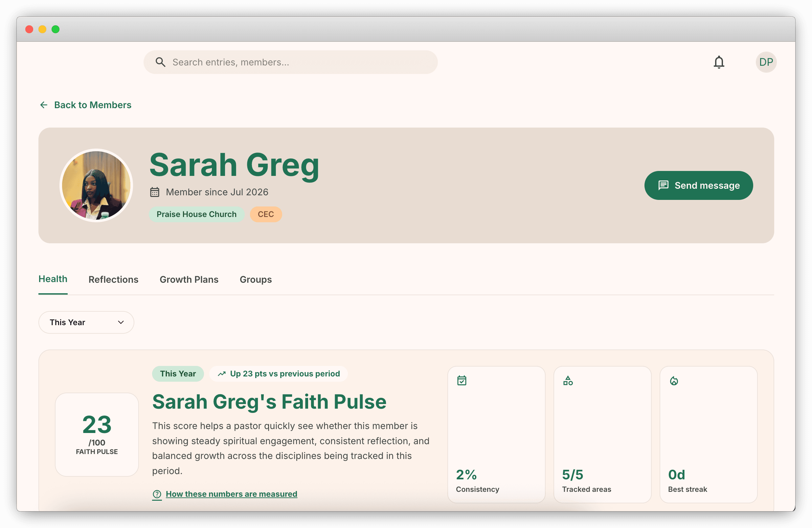Open the Growth Plans tab
Screen dimensions: 812x528
tap(189, 279)
